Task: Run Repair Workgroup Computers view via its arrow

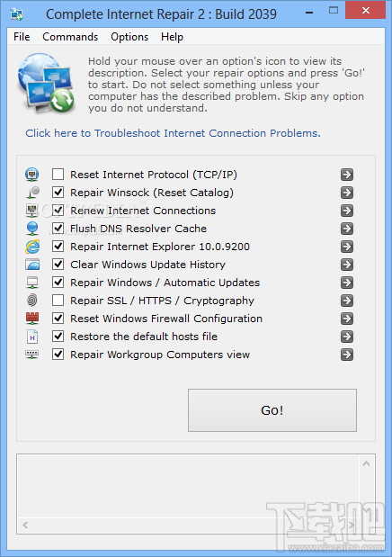Action: click(347, 355)
